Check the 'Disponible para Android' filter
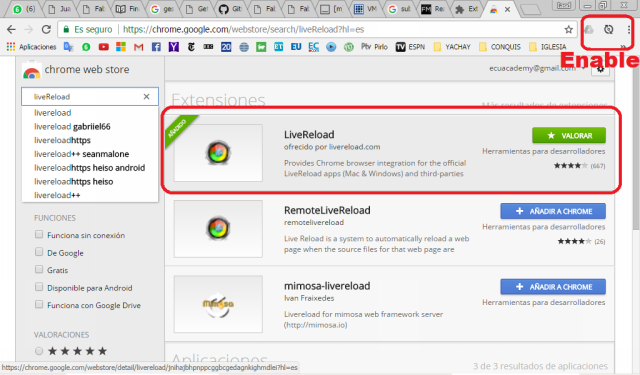The image size is (640, 375). tap(39, 287)
